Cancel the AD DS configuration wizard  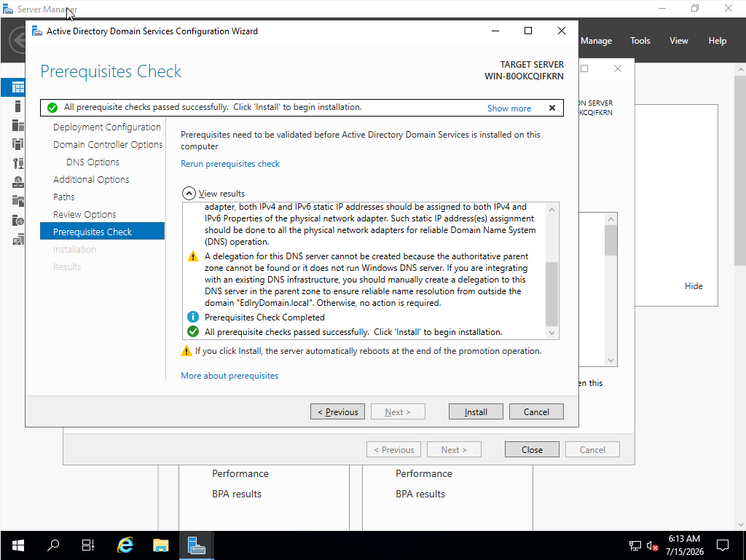coord(536,411)
